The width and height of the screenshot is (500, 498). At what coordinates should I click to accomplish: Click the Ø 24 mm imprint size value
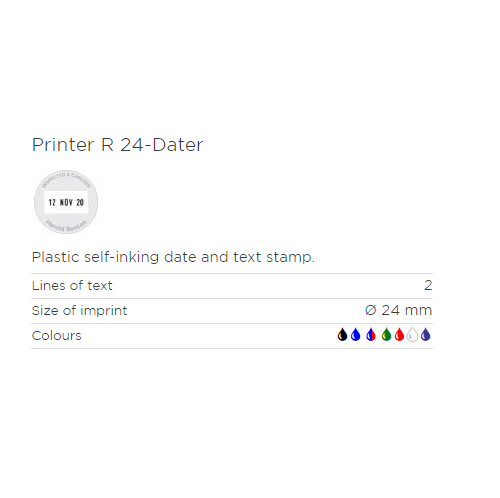(x=398, y=310)
